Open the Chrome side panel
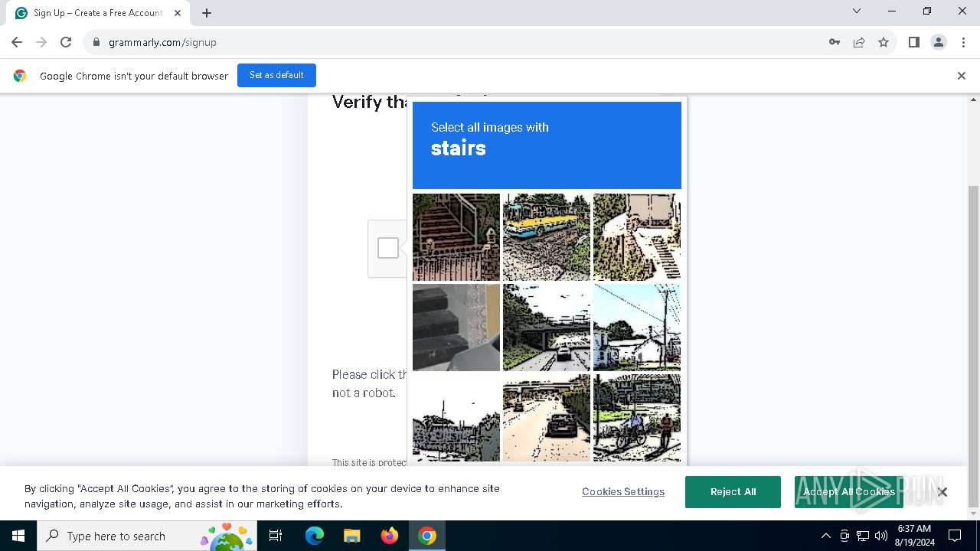 tap(913, 42)
